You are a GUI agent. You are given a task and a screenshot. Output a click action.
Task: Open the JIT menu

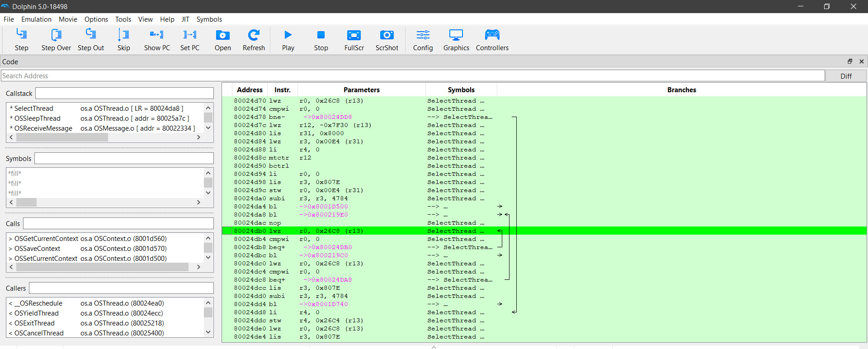(185, 19)
